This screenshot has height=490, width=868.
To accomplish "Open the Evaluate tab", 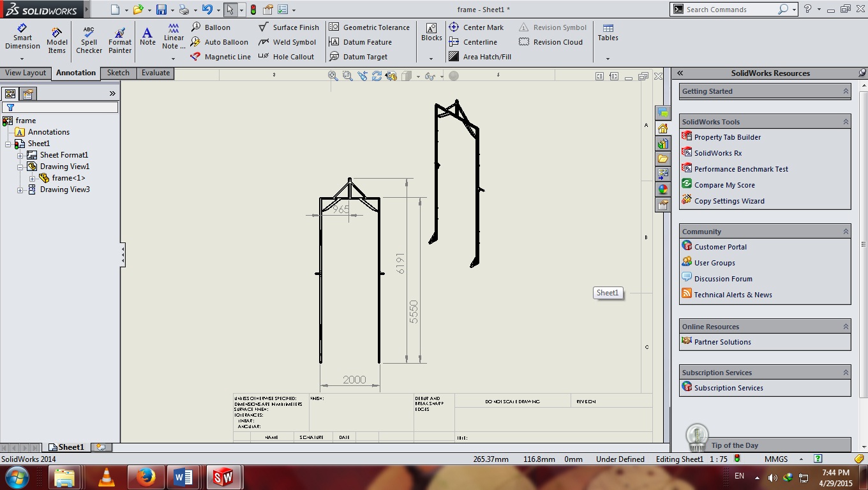I will coord(156,73).
